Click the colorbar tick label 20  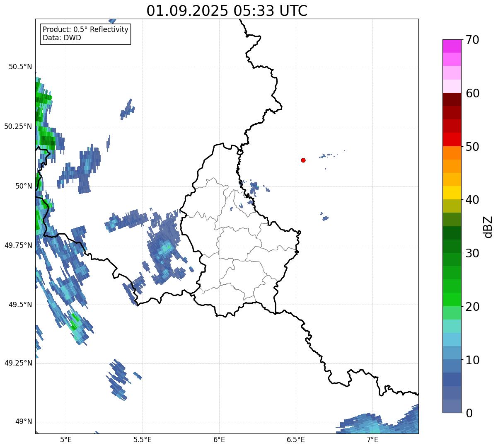472,307
